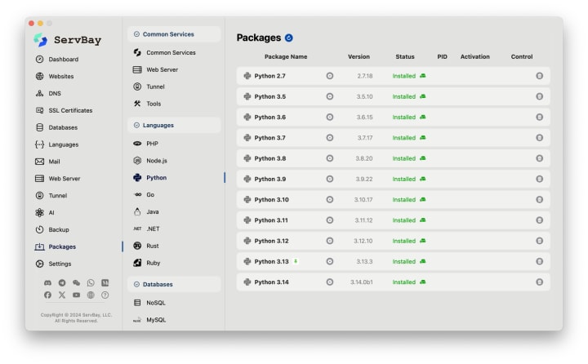Screen dimensions: 588x364
Task: Select Python package category
Action: click(150, 178)
